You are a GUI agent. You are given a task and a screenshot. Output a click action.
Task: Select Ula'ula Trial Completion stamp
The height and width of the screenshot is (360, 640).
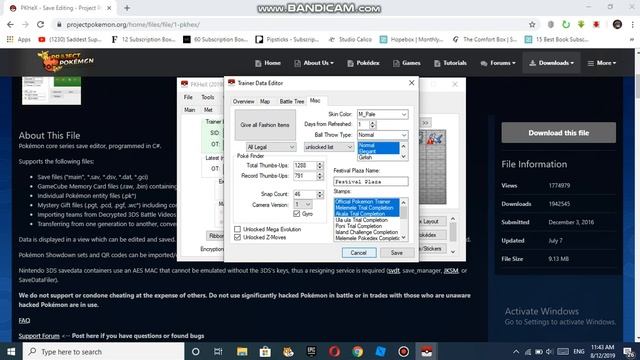(361, 220)
